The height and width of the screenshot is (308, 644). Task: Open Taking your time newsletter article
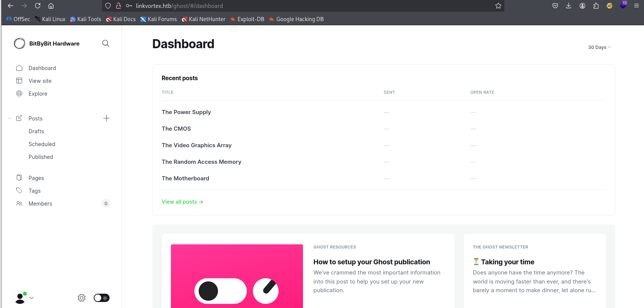(504, 262)
